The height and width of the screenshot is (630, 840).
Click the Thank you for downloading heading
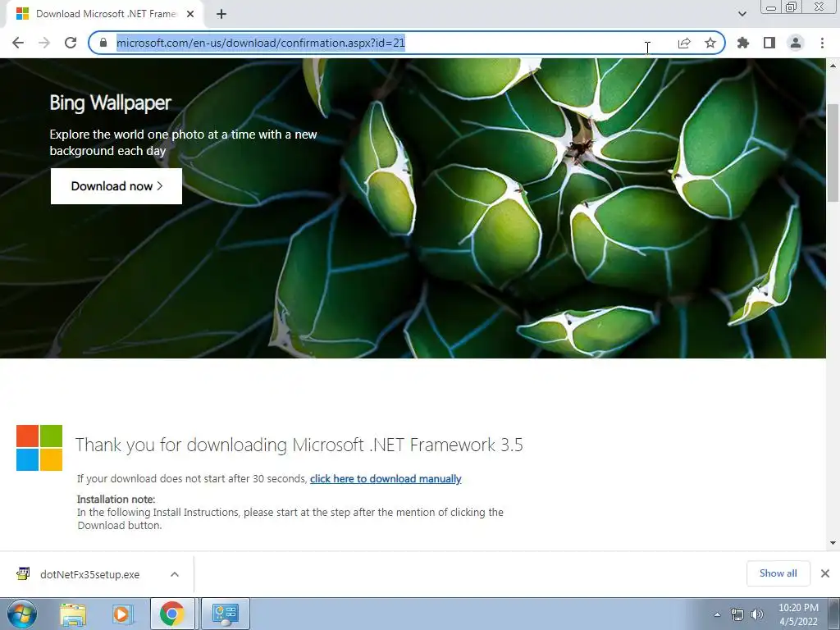pyautogui.click(x=299, y=445)
